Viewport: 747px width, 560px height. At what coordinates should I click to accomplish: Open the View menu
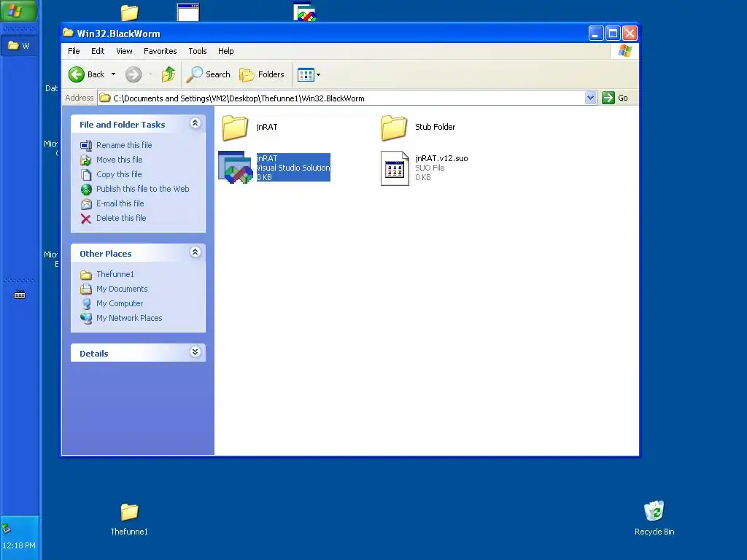click(124, 51)
